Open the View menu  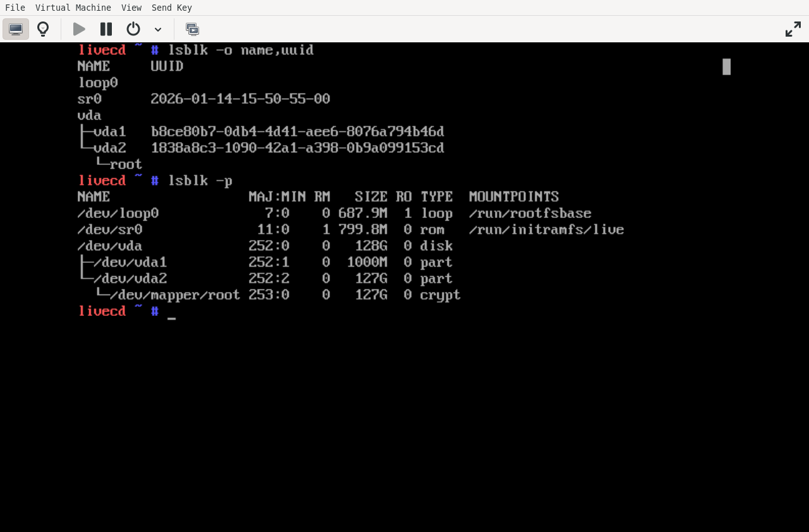[131, 8]
